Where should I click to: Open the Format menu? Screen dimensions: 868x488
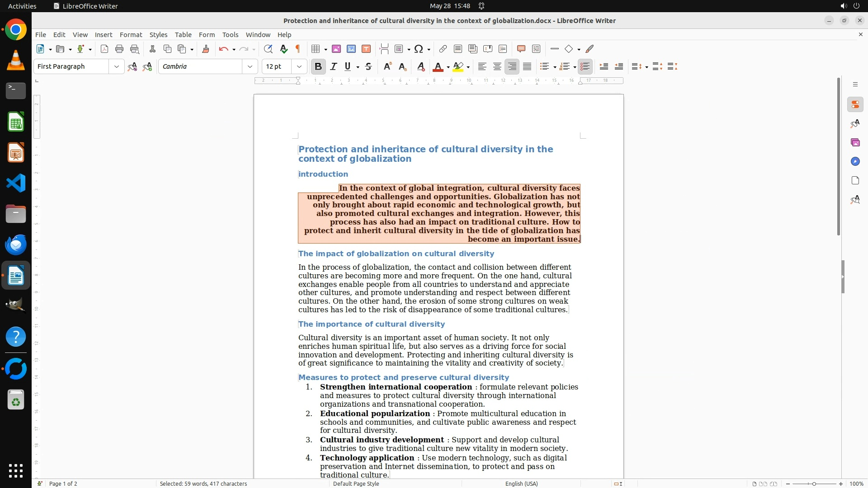[x=131, y=35]
